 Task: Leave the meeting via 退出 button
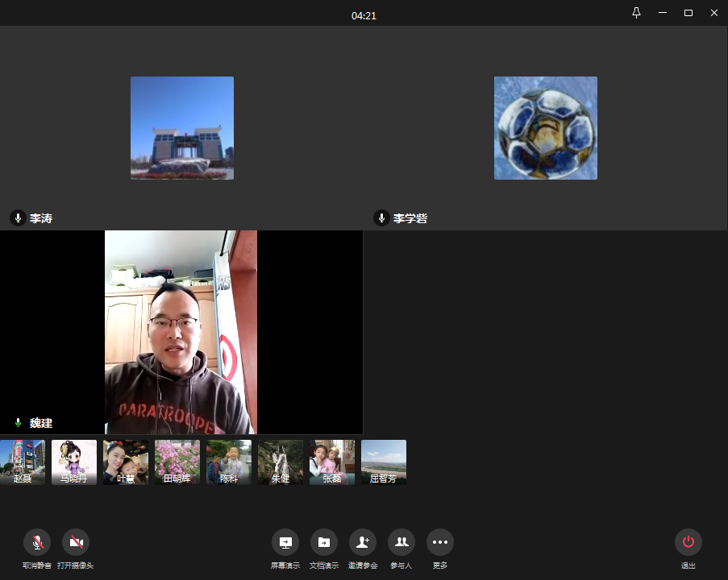click(688, 542)
